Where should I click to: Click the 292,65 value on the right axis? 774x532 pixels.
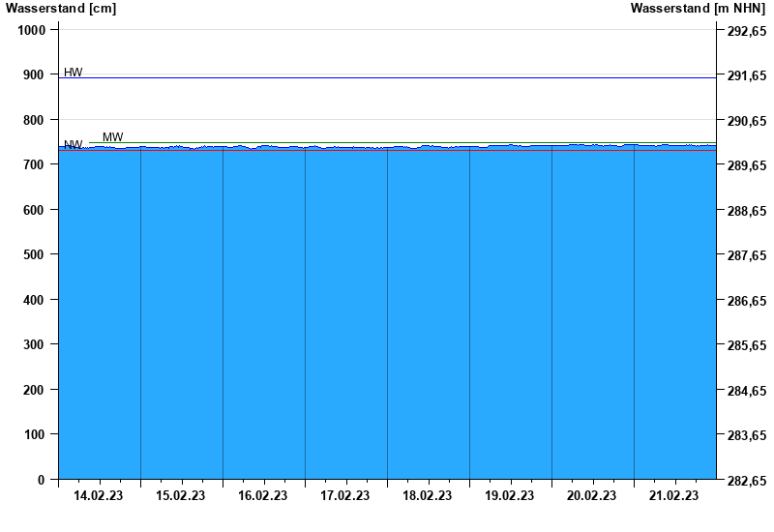[746, 30]
